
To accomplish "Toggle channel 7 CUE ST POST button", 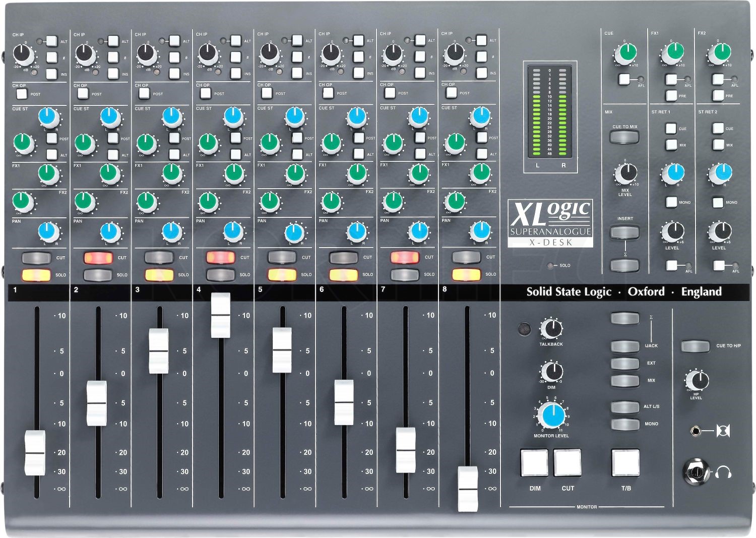I will 420,138.
